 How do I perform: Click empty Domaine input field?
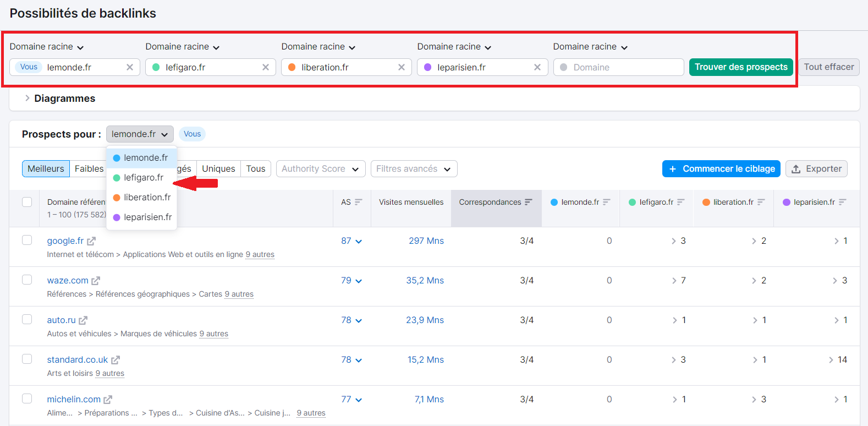[618, 67]
